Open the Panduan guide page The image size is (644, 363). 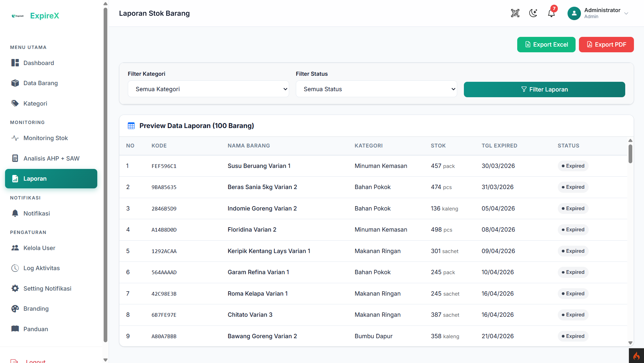click(x=51, y=329)
